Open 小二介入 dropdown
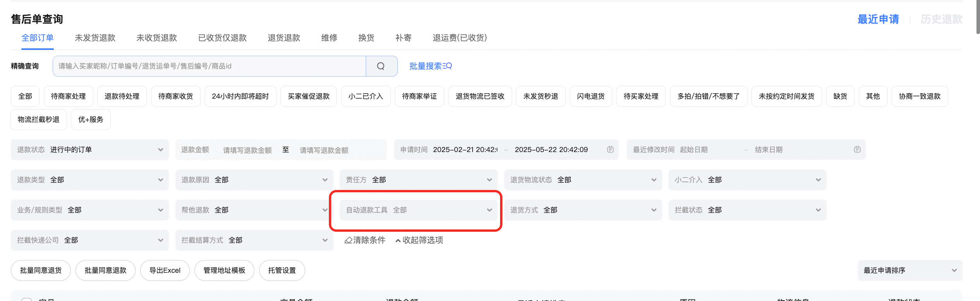Screen dimensions: 980x301 [x=748, y=180]
